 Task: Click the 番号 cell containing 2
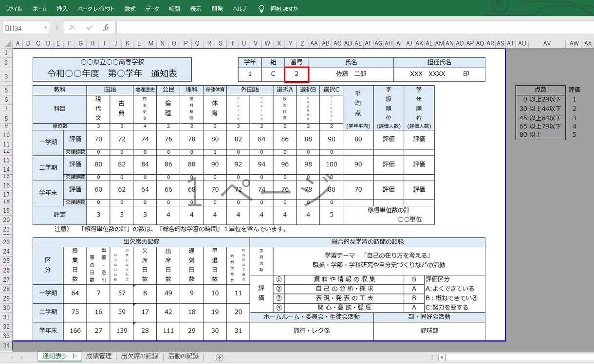[297, 74]
